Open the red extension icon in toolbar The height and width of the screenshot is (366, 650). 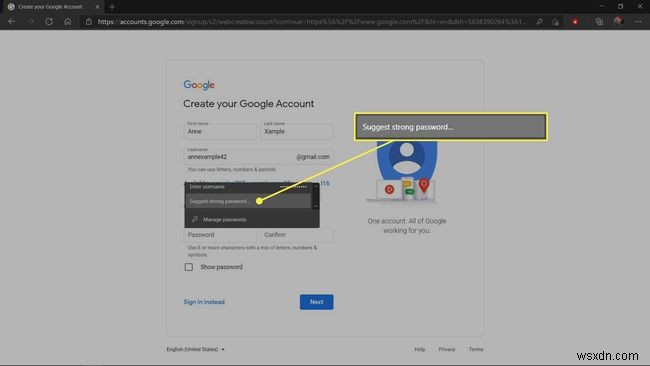[575, 22]
